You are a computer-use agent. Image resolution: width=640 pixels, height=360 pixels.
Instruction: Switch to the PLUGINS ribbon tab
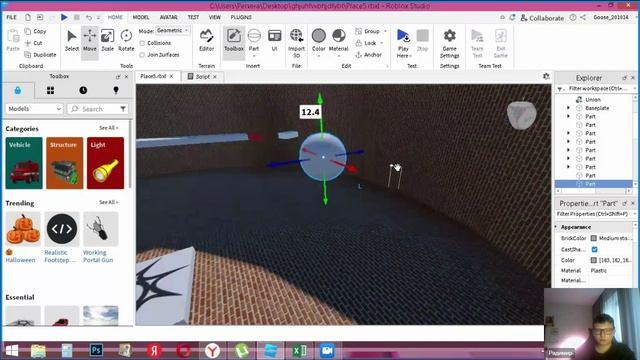pyautogui.click(x=241, y=17)
